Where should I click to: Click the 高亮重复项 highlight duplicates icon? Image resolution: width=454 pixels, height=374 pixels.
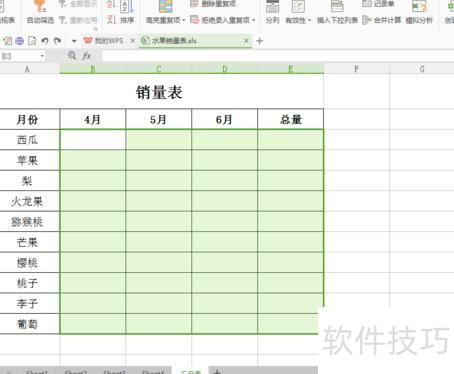165,7
